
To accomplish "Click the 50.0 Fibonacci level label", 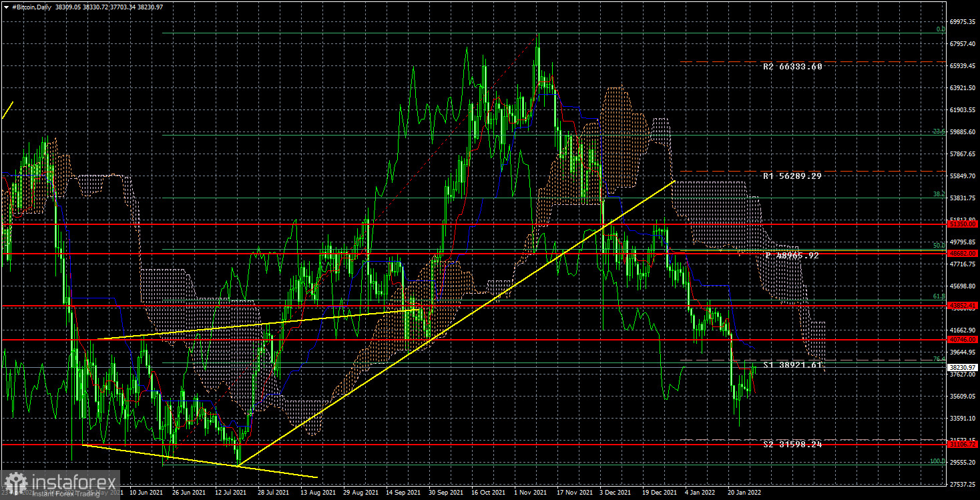I will (x=939, y=246).
